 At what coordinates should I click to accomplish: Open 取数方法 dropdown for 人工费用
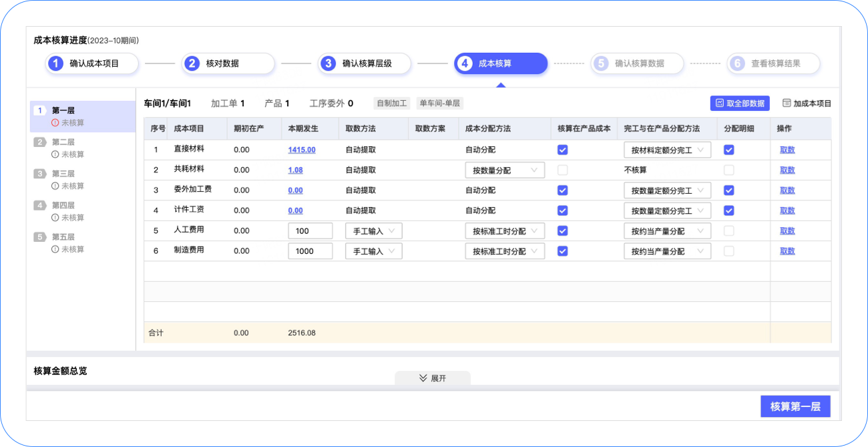[373, 231]
